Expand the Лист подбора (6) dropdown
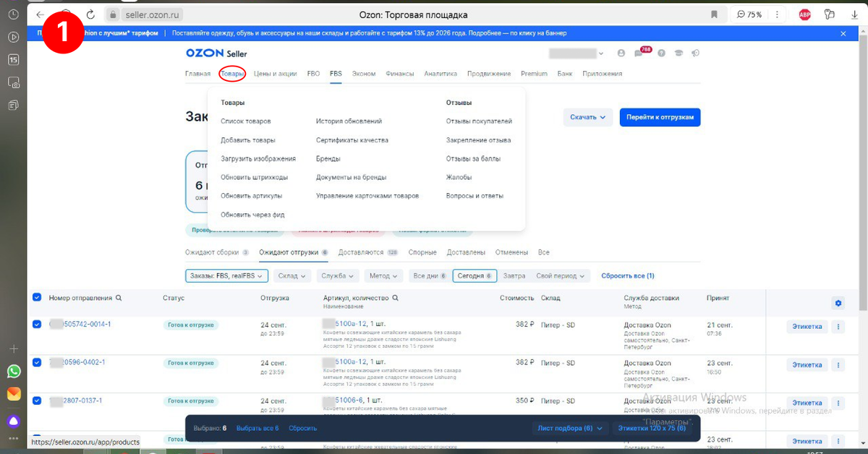The width and height of the screenshot is (868, 454). (x=571, y=428)
